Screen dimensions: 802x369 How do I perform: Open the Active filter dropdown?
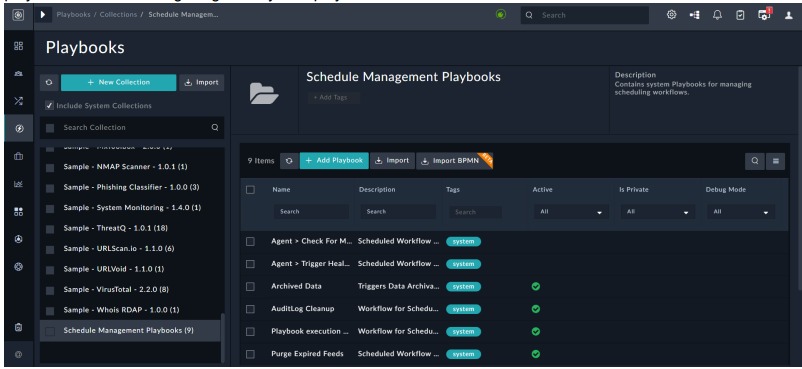pyautogui.click(x=571, y=212)
